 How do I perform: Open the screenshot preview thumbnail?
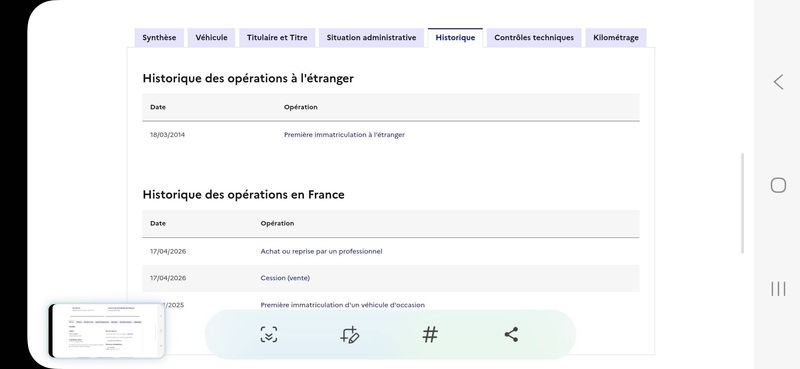pyautogui.click(x=107, y=330)
